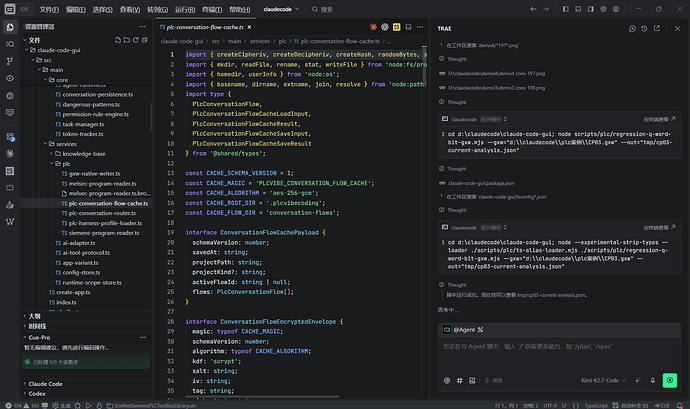Refresh the file explorer tree

(136, 40)
